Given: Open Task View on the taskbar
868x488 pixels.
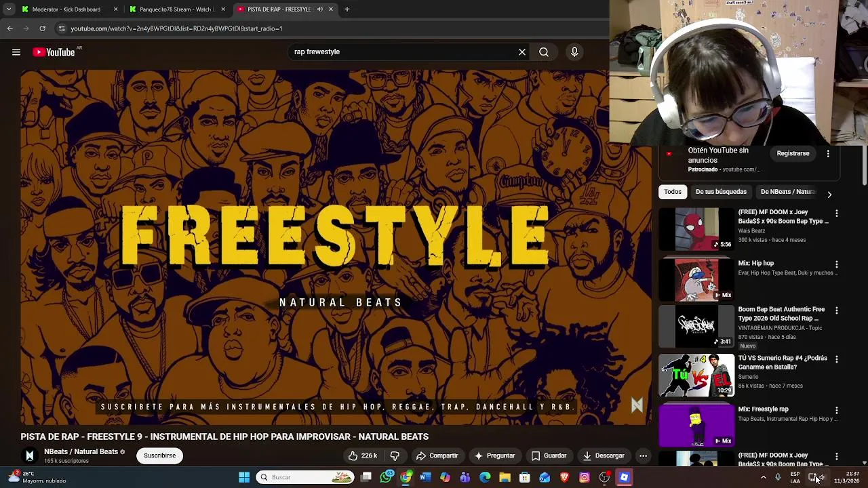Looking at the screenshot, I should point(366,478).
